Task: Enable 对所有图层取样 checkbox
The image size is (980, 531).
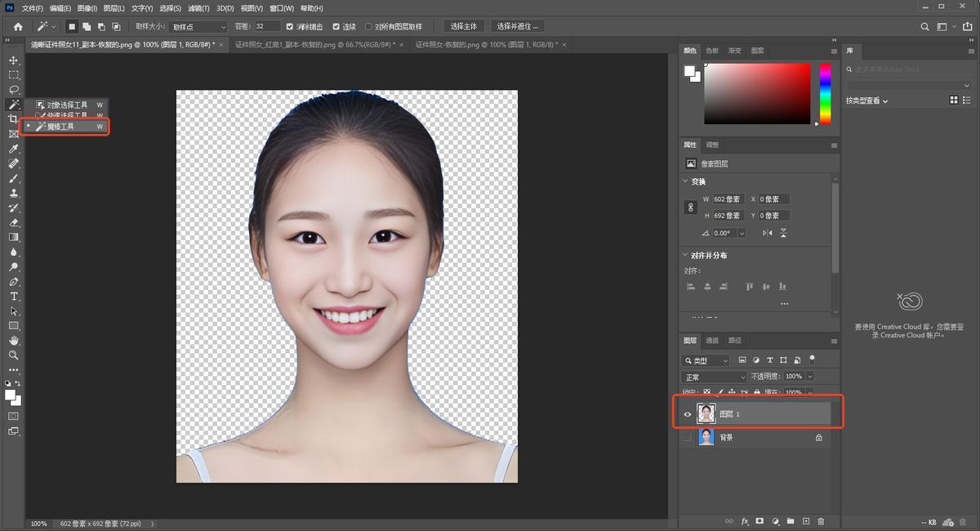Action: 368,27
